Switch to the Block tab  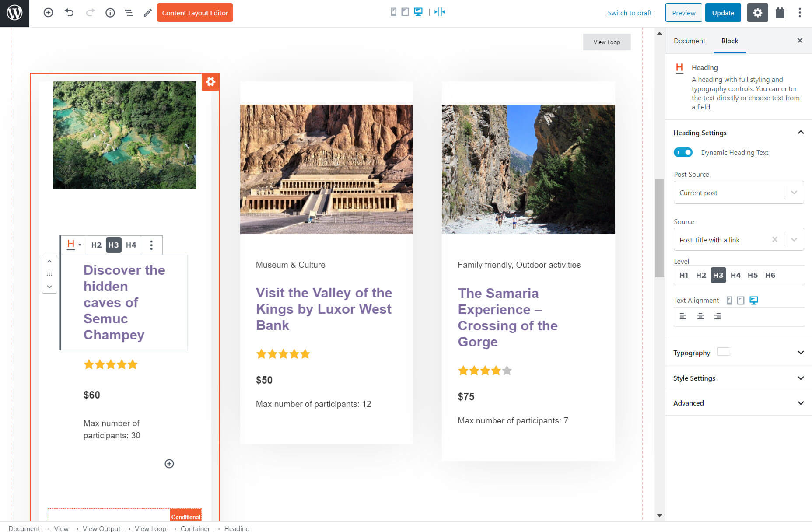coord(729,41)
